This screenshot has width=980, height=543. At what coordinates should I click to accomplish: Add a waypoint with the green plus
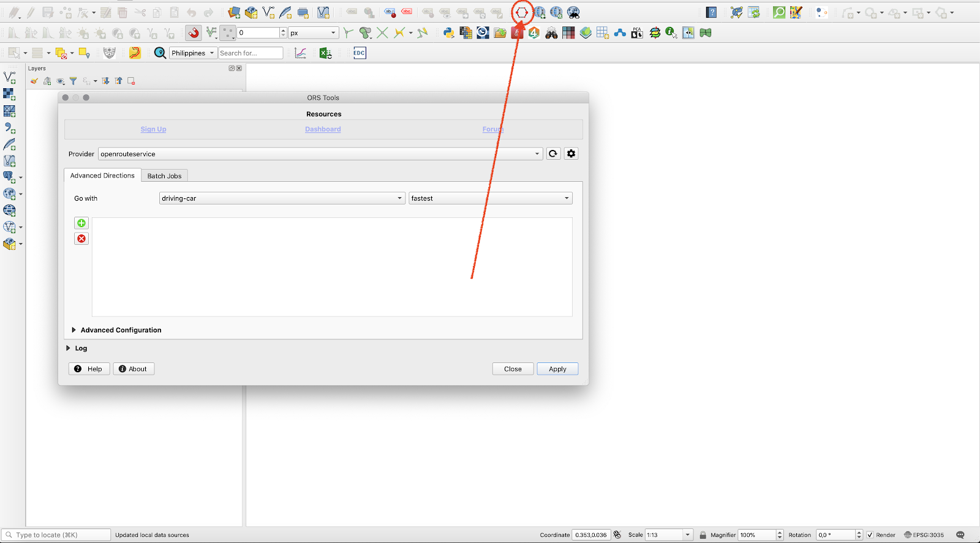tap(81, 223)
